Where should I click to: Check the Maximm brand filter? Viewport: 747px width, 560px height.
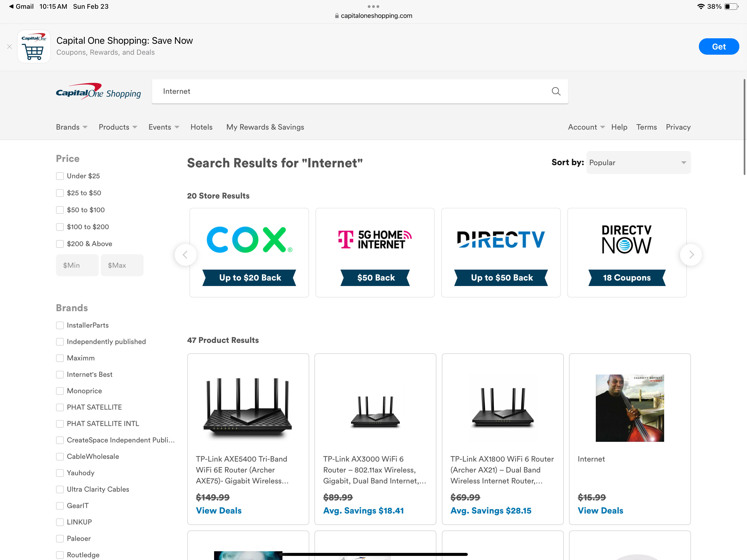60,358
